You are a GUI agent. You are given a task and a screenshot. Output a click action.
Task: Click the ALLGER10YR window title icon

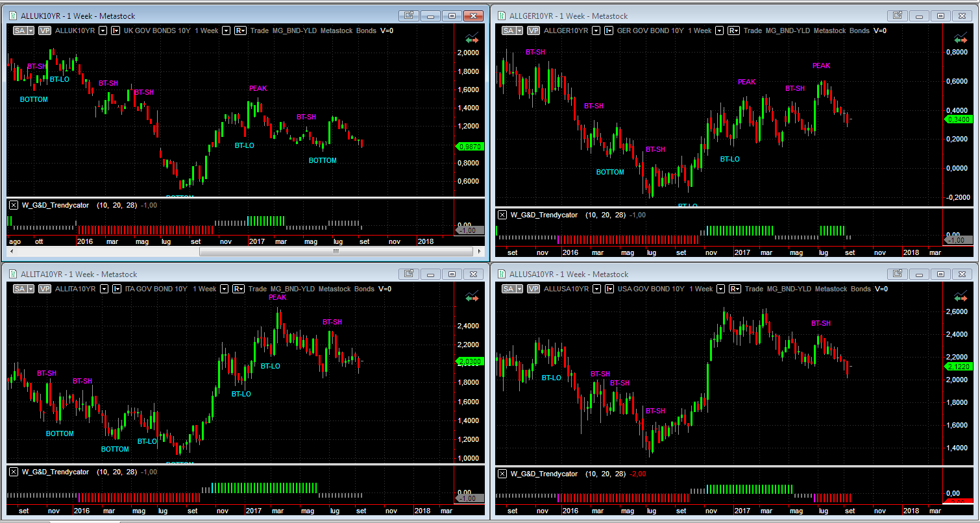(x=502, y=16)
